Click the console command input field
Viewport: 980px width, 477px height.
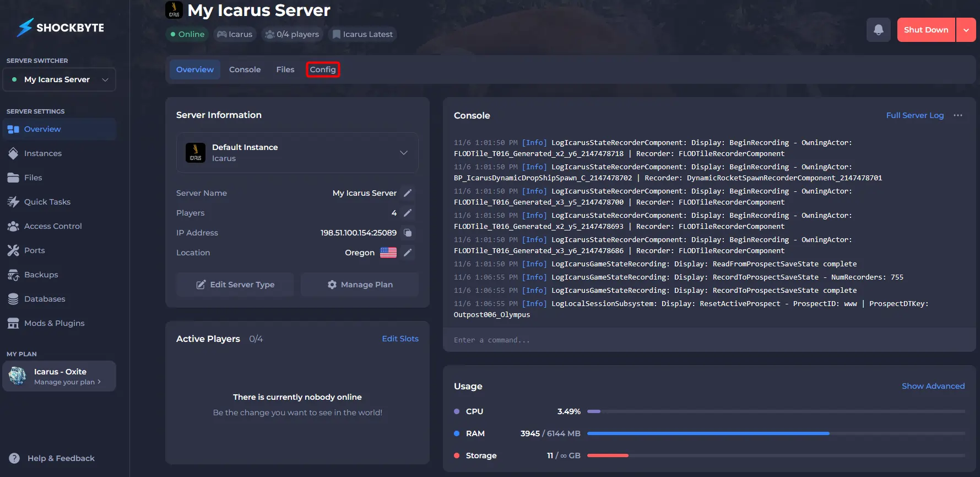708,340
